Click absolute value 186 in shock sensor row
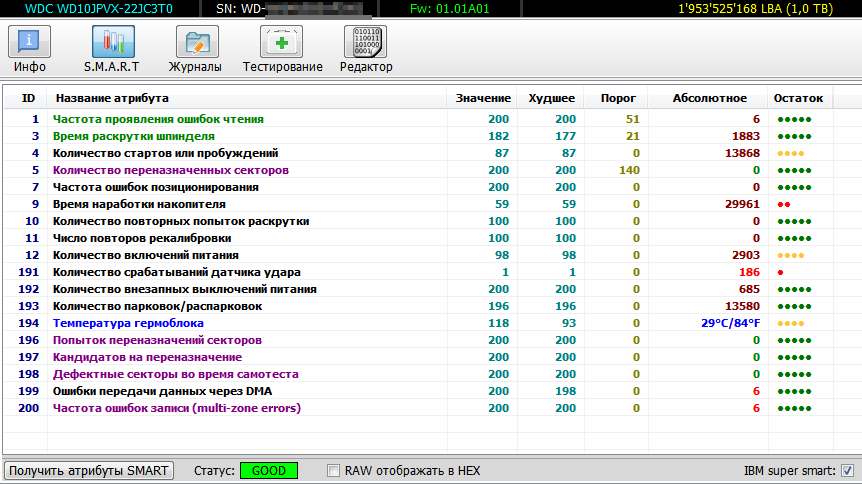The width and height of the screenshot is (862, 484). [x=749, y=273]
